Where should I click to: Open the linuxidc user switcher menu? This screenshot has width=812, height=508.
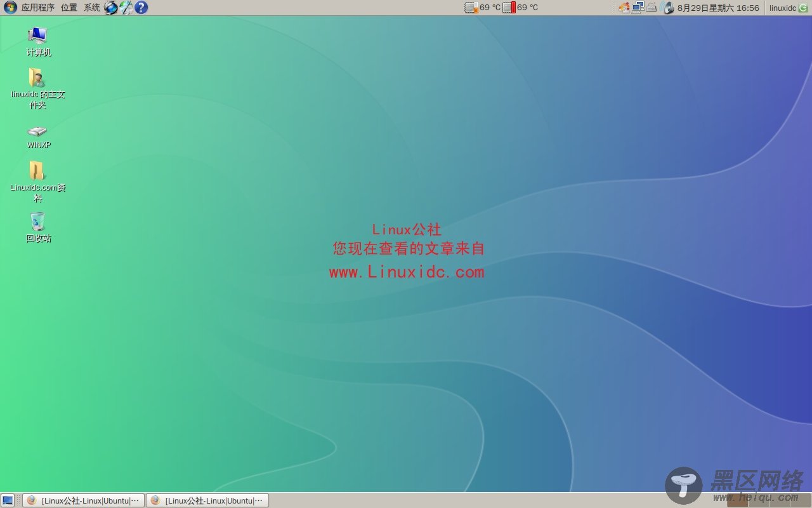tap(782, 8)
